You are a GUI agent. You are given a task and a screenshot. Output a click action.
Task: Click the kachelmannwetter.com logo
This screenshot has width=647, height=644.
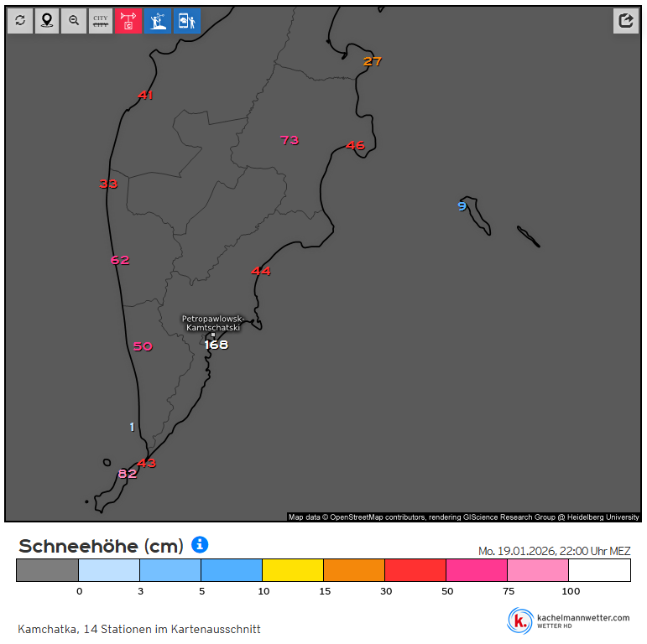(568, 621)
